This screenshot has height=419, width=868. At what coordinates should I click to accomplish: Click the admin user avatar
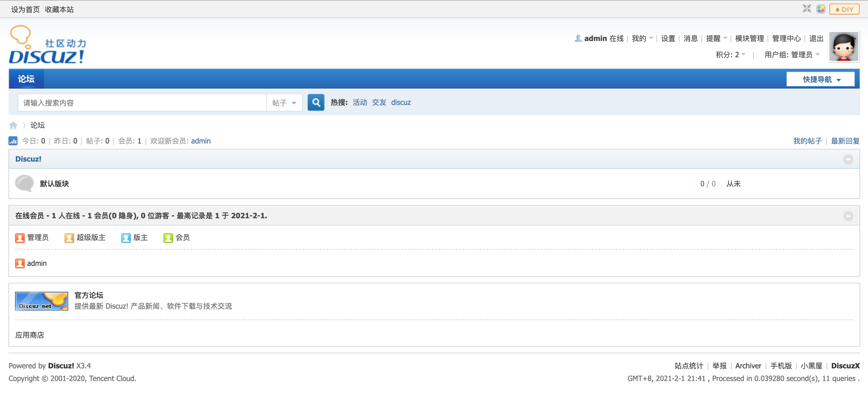(844, 47)
